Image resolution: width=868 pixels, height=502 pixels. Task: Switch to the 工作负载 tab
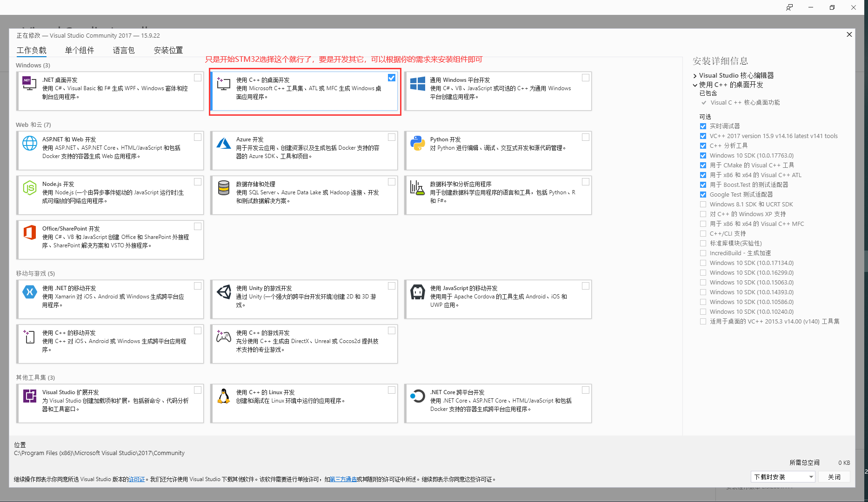[32, 50]
